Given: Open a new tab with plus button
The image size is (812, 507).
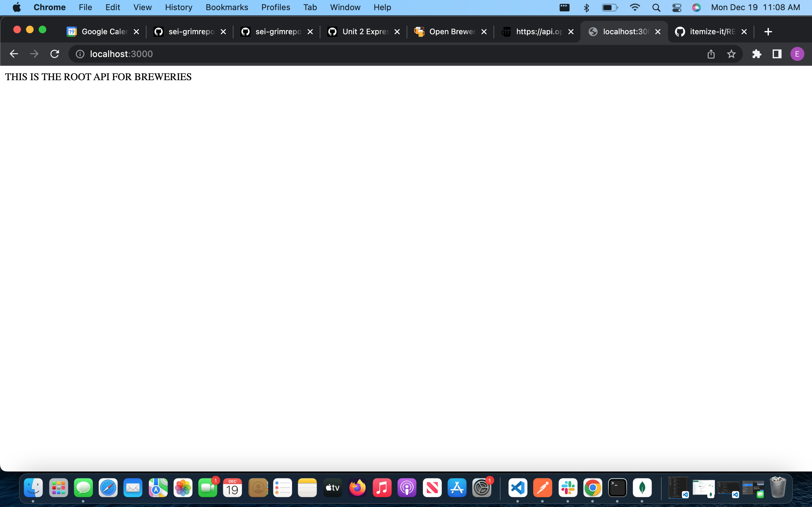Looking at the screenshot, I should tap(768, 32).
